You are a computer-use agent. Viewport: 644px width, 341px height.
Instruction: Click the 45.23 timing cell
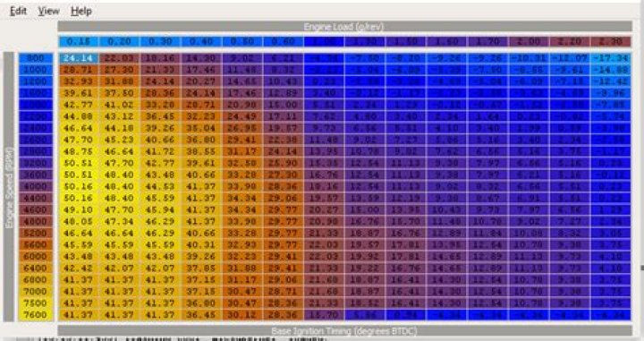pos(119,140)
